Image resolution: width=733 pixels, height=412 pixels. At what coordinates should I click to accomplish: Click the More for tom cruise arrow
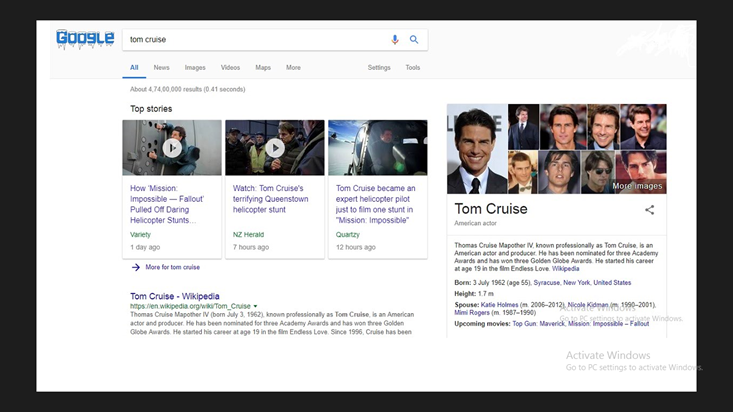pos(136,267)
